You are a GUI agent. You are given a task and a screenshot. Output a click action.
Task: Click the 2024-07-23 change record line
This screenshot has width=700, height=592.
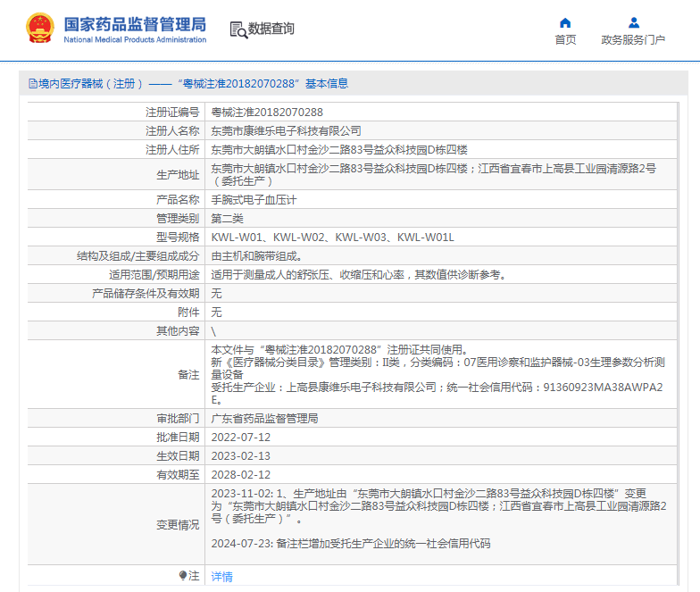coord(351,543)
